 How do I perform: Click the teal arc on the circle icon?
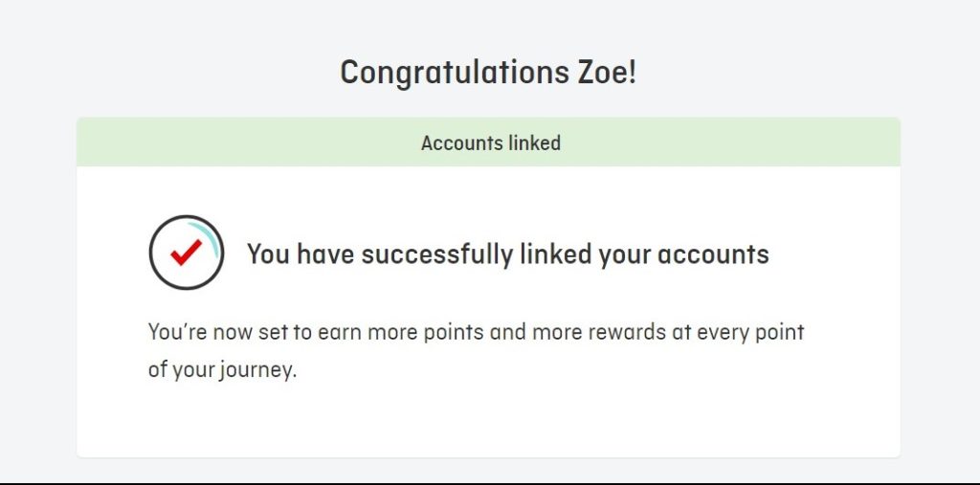[208, 236]
